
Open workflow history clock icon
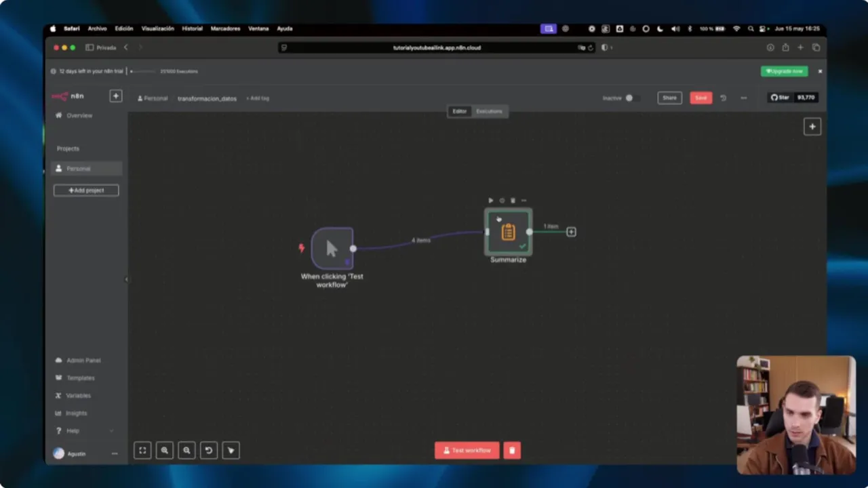(723, 98)
